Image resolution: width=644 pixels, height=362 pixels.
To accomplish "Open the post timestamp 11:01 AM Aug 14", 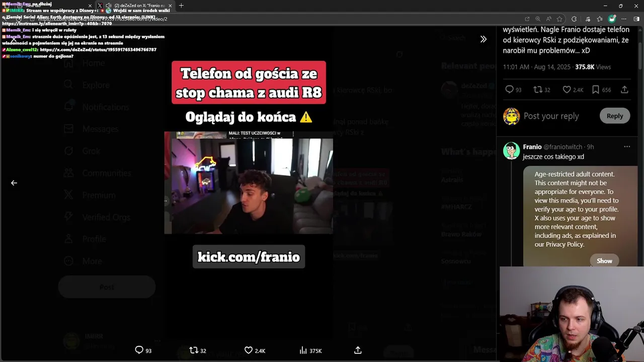I will (537, 67).
